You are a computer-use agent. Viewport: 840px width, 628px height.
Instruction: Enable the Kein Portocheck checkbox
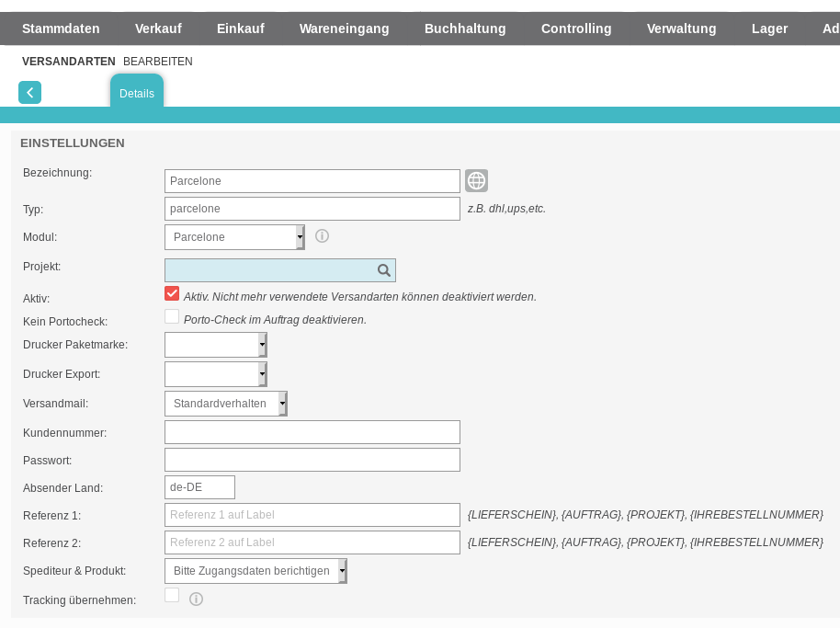[x=172, y=317]
